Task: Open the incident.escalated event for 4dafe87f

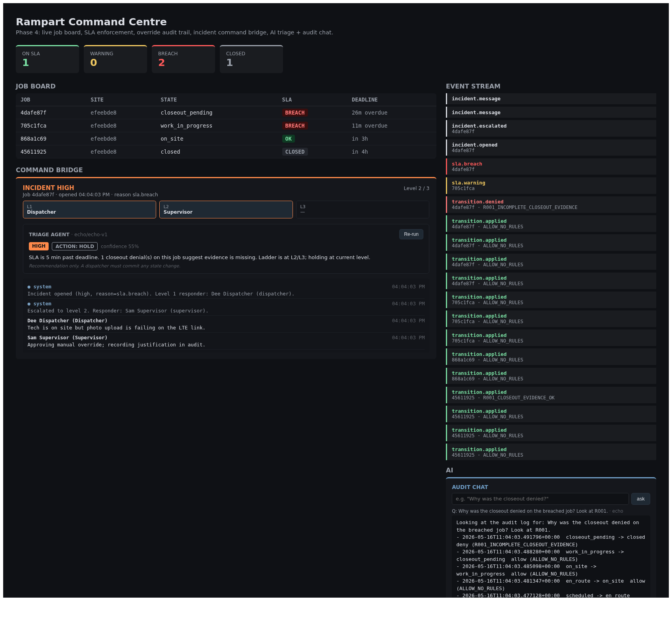Action: (x=551, y=128)
